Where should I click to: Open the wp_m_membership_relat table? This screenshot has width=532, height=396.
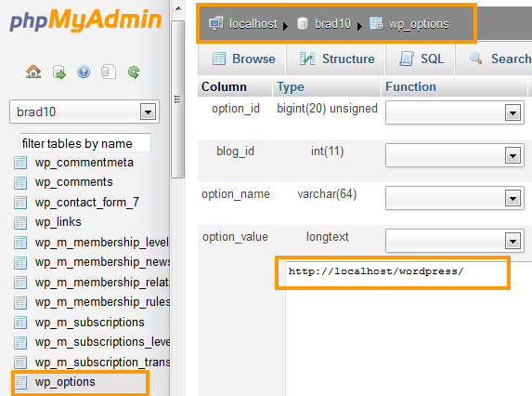pyautogui.click(x=102, y=283)
